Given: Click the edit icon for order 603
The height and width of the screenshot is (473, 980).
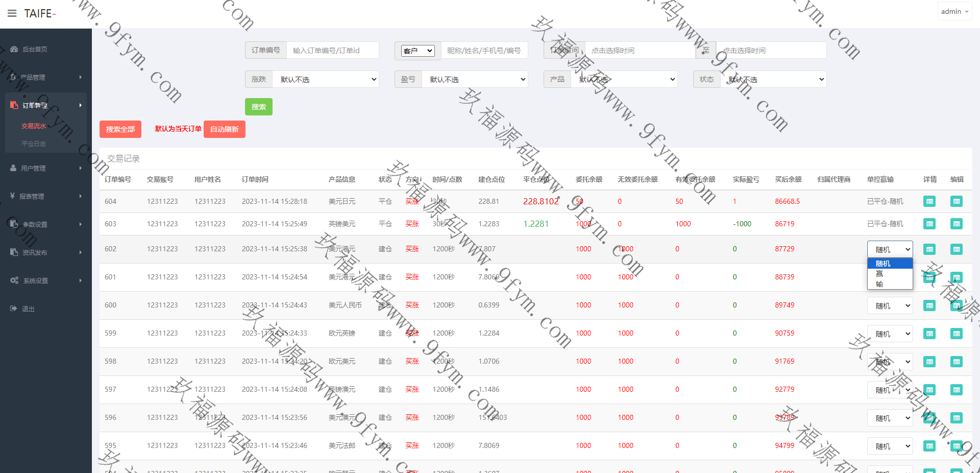Looking at the screenshot, I should pyautogui.click(x=956, y=224).
